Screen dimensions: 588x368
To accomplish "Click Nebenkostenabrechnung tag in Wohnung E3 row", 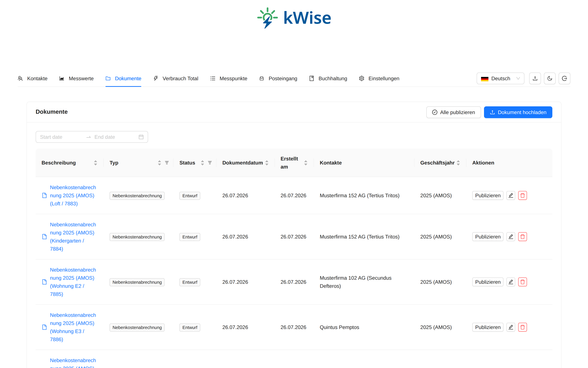I will point(137,327).
